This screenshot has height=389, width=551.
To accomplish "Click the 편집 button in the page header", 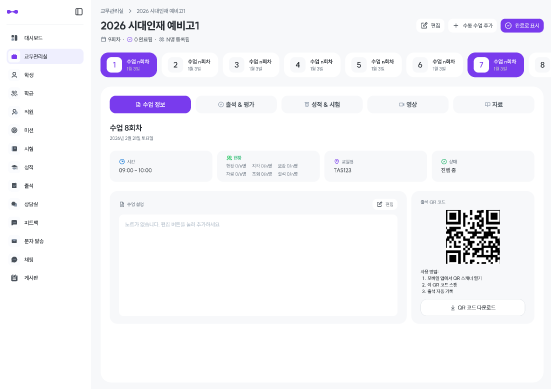I will [x=430, y=26].
